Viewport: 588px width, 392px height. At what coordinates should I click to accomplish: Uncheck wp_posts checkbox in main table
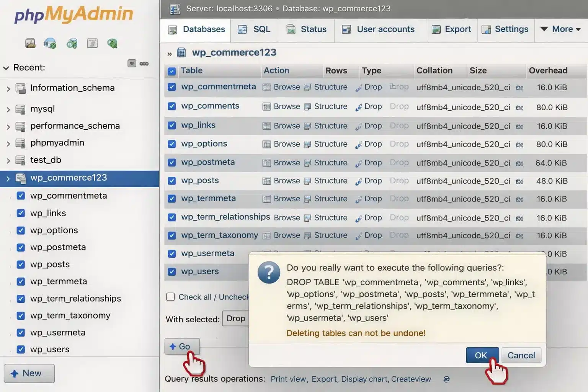[x=172, y=181]
